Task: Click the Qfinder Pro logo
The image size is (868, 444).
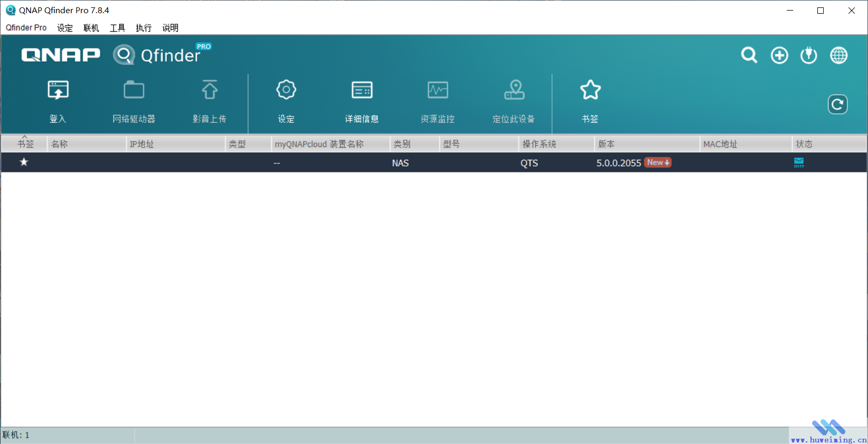Action: [x=162, y=54]
